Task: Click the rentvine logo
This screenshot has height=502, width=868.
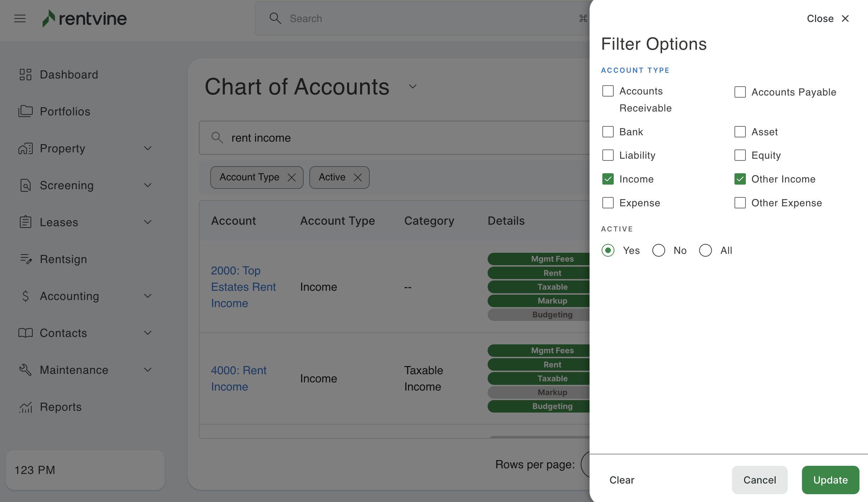Action: [85, 18]
